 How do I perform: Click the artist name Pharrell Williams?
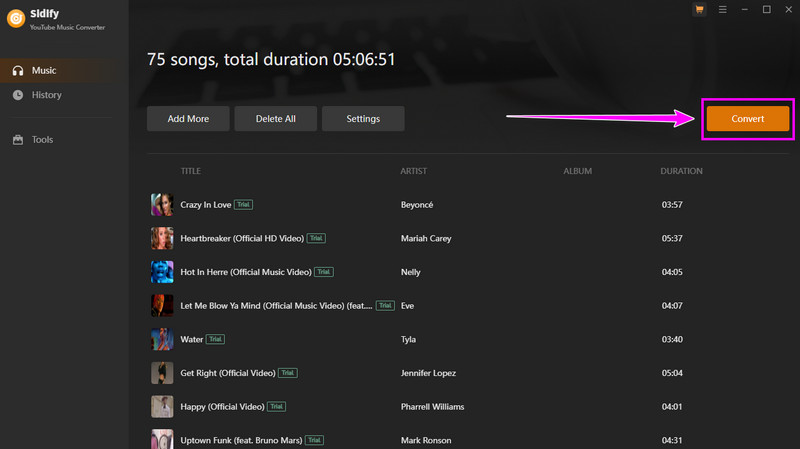pyautogui.click(x=433, y=407)
